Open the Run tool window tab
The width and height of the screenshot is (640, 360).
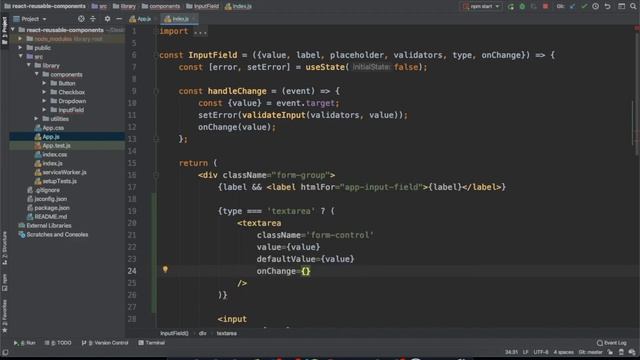24,343
